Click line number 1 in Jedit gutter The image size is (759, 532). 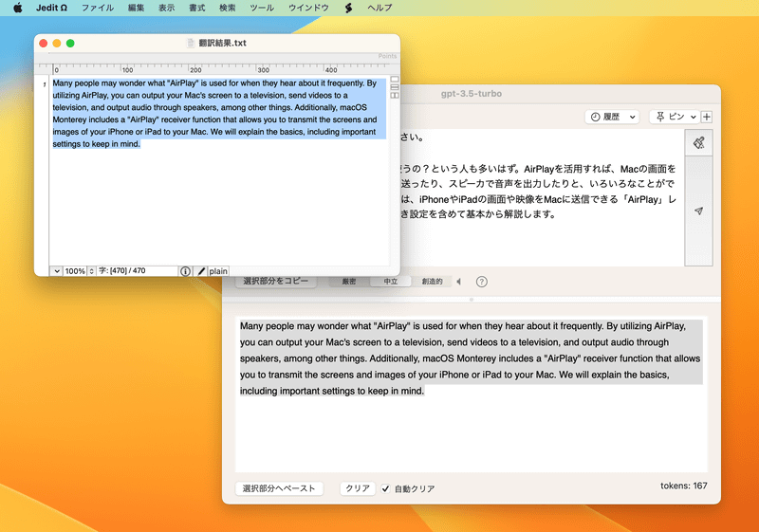44,84
